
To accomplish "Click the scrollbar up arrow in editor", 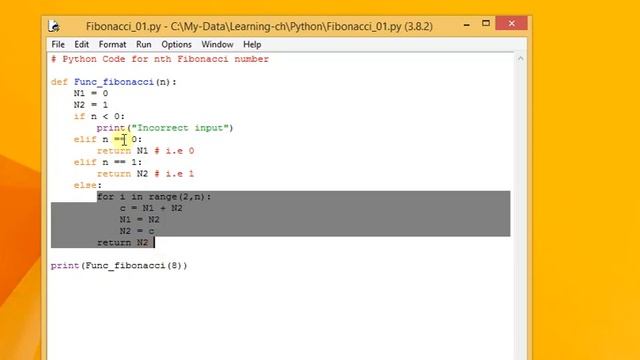I will pos(520,59).
